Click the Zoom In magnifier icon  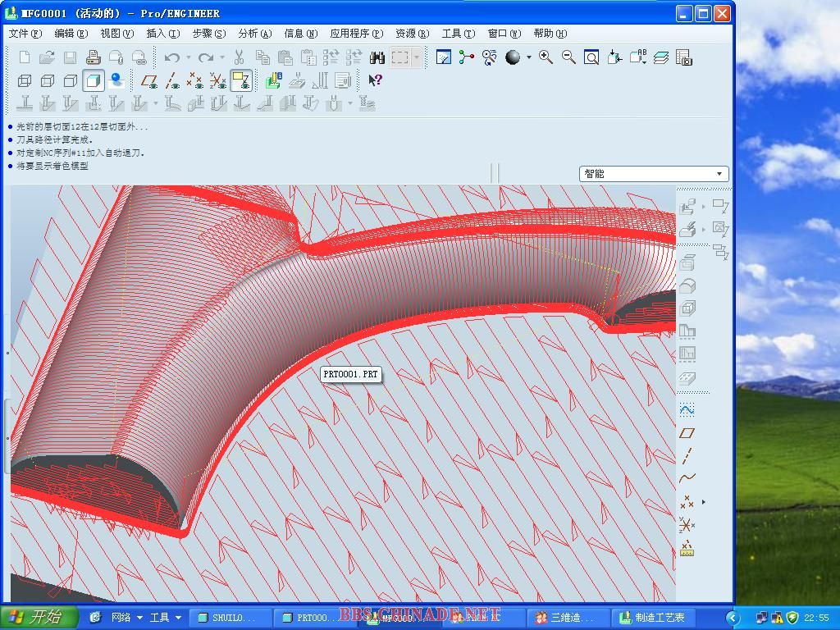click(x=546, y=57)
